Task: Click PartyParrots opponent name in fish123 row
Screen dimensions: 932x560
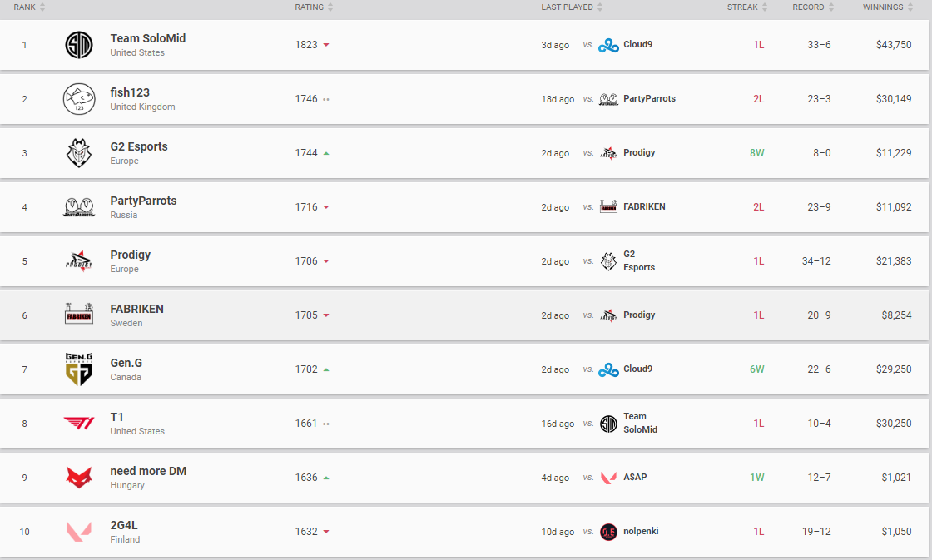Action: 650,99
